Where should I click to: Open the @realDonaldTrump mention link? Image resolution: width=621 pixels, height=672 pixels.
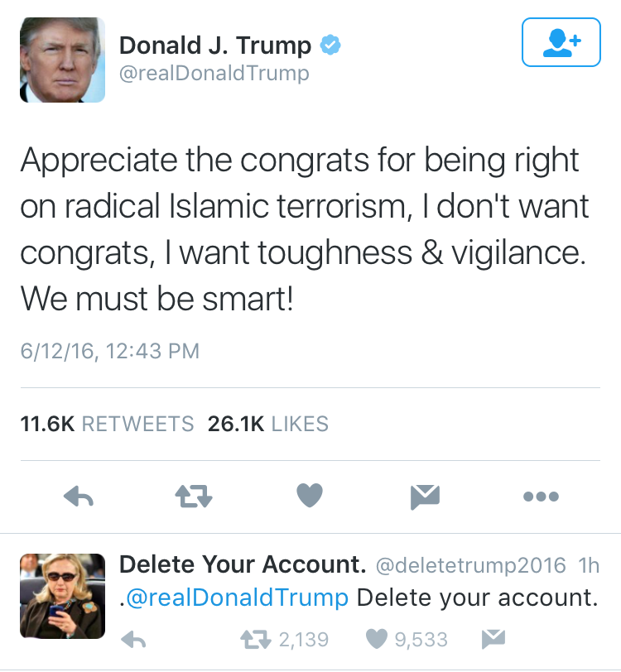[x=237, y=598]
